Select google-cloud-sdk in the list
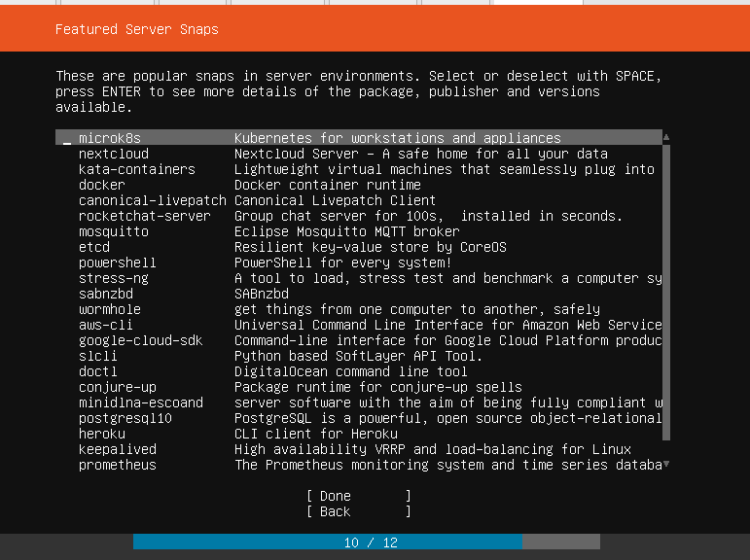 pos(359,340)
